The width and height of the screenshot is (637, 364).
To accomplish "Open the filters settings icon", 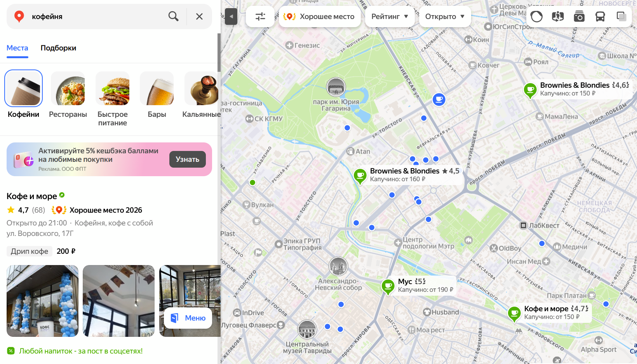I will pyautogui.click(x=260, y=16).
